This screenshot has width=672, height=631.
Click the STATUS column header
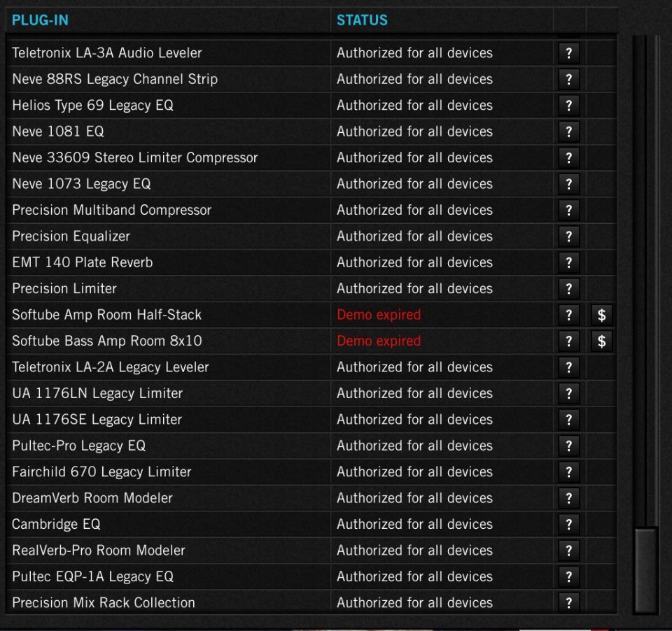(361, 20)
